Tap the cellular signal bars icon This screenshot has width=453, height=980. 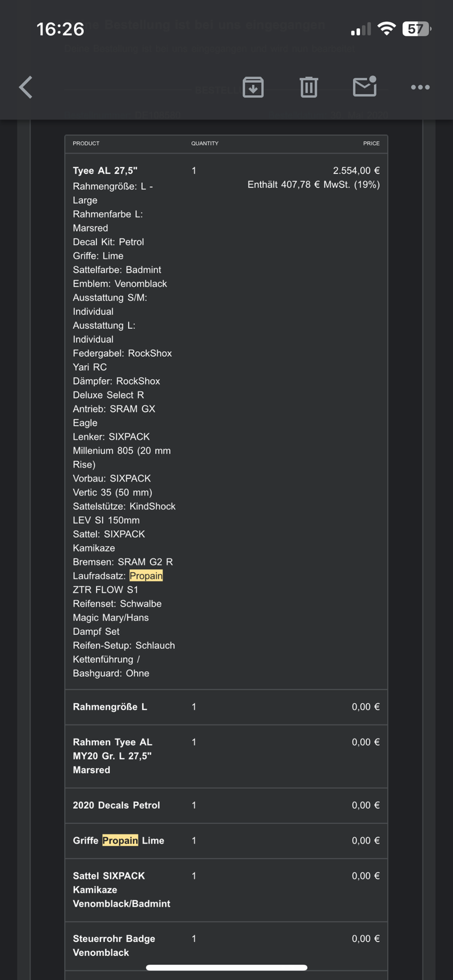[361, 29]
